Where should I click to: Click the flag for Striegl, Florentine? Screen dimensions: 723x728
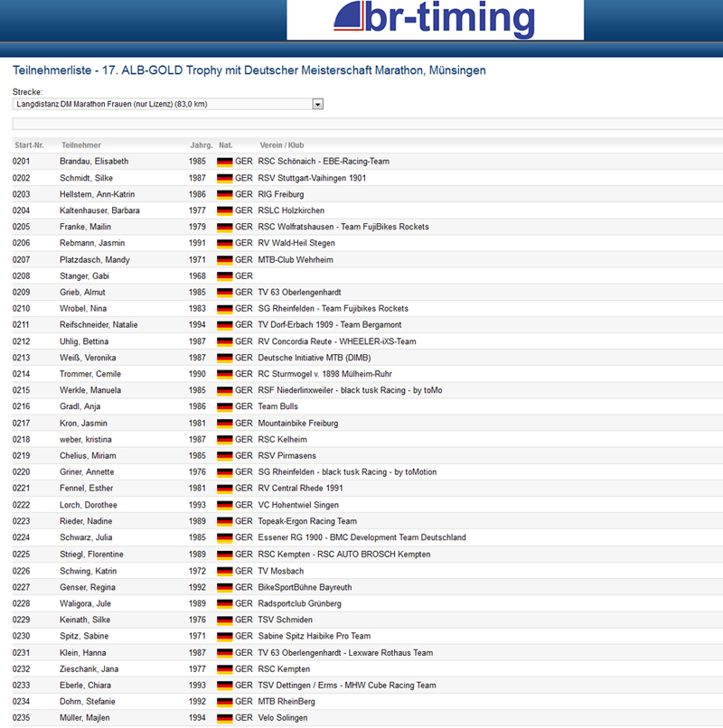click(x=225, y=555)
